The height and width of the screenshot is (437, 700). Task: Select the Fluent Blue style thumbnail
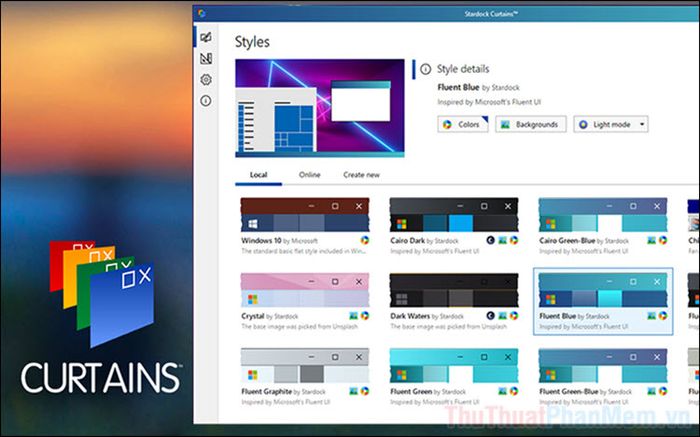pyautogui.click(x=603, y=290)
